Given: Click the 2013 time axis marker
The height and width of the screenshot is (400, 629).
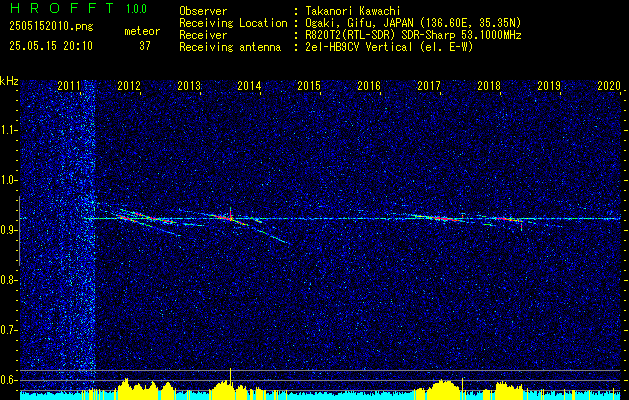Looking at the screenshot, I should coord(189,86).
